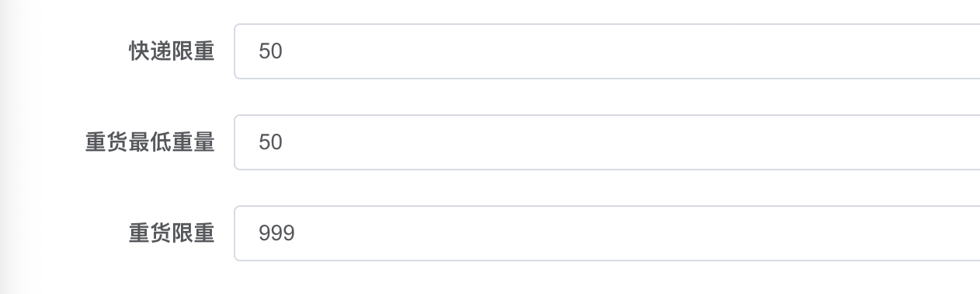Click the 重货最低重量 label text
The height and width of the screenshot is (294, 980).
[x=150, y=142]
